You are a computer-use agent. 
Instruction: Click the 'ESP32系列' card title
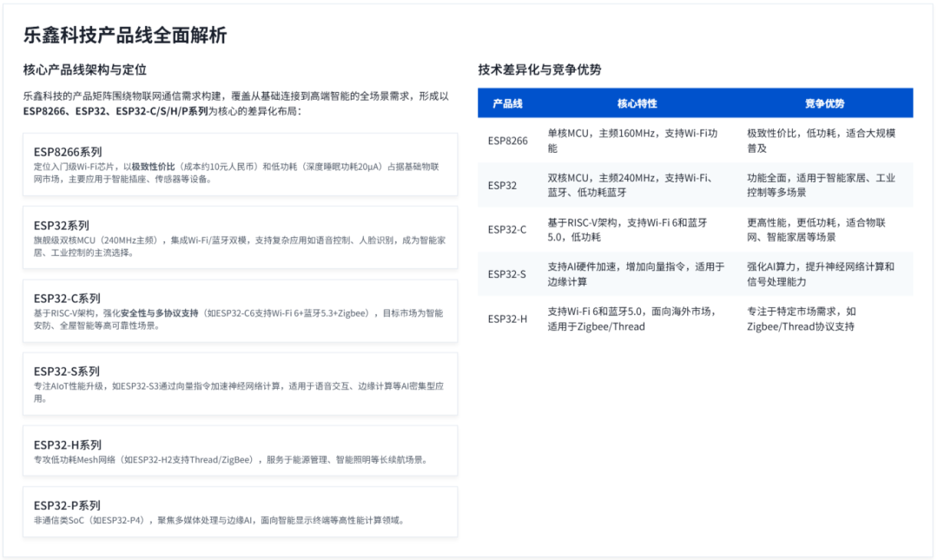[61, 226]
